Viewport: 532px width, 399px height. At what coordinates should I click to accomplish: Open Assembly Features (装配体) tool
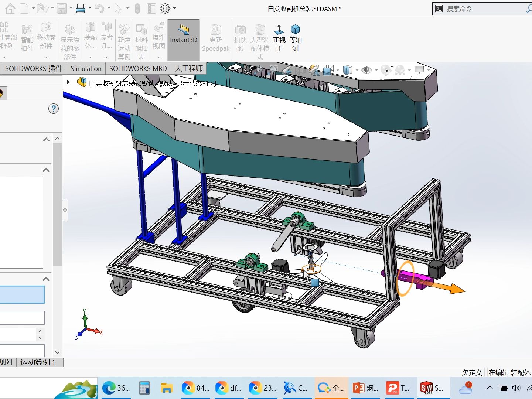click(x=90, y=35)
